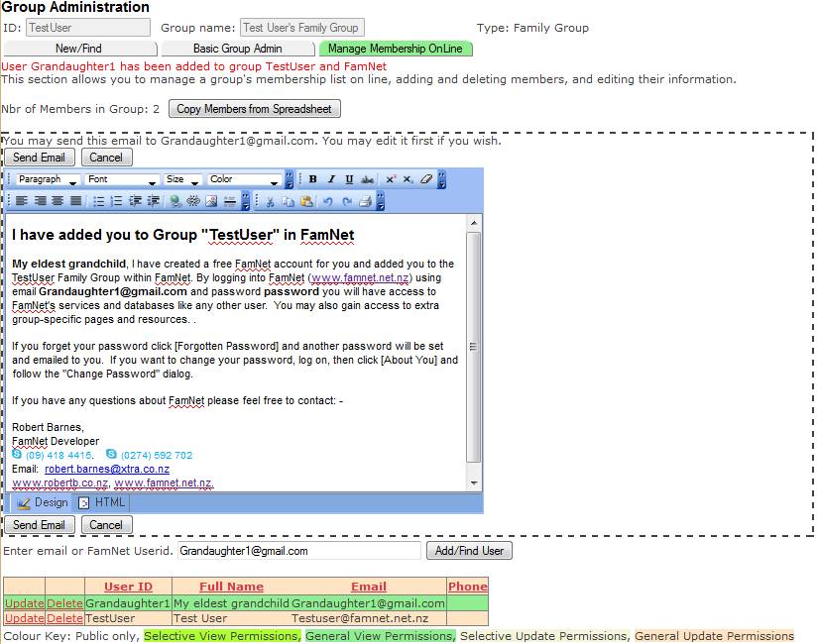Open the Basic Group Admin tab

pyautogui.click(x=238, y=49)
